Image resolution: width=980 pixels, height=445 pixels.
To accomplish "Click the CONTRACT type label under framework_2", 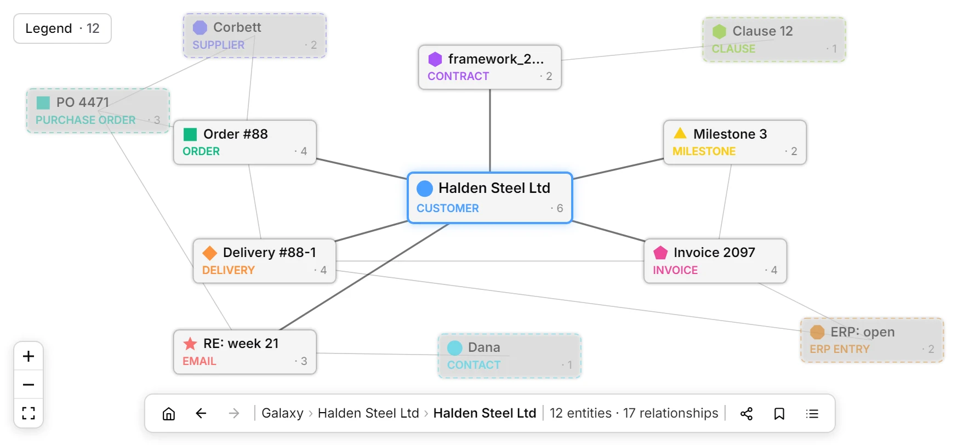I will point(458,76).
